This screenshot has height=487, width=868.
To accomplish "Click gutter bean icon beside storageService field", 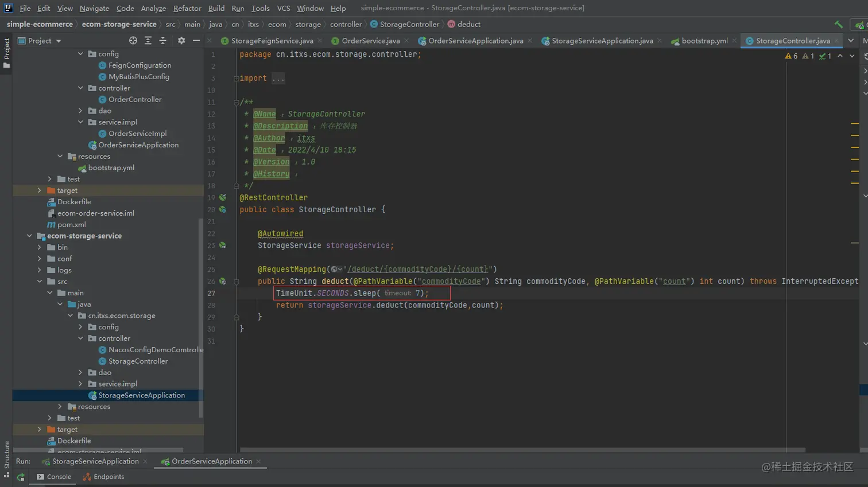I will (223, 246).
